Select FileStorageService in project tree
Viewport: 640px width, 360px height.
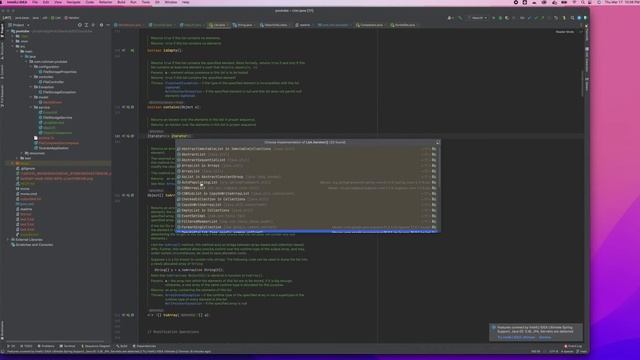tap(57, 118)
